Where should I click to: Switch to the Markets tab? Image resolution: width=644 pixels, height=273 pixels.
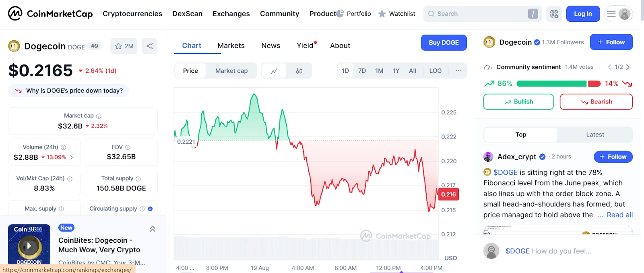[231, 45]
